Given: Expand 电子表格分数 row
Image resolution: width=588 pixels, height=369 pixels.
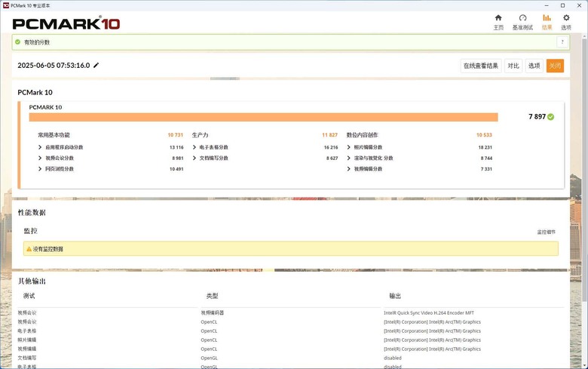Looking at the screenshot, I should [x=194, y=147].
